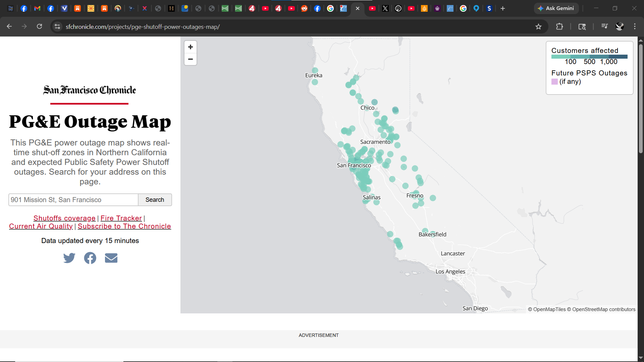Click the San Francisco Chronicle logo
644x362 pixels.
click(x=90, y=90)
